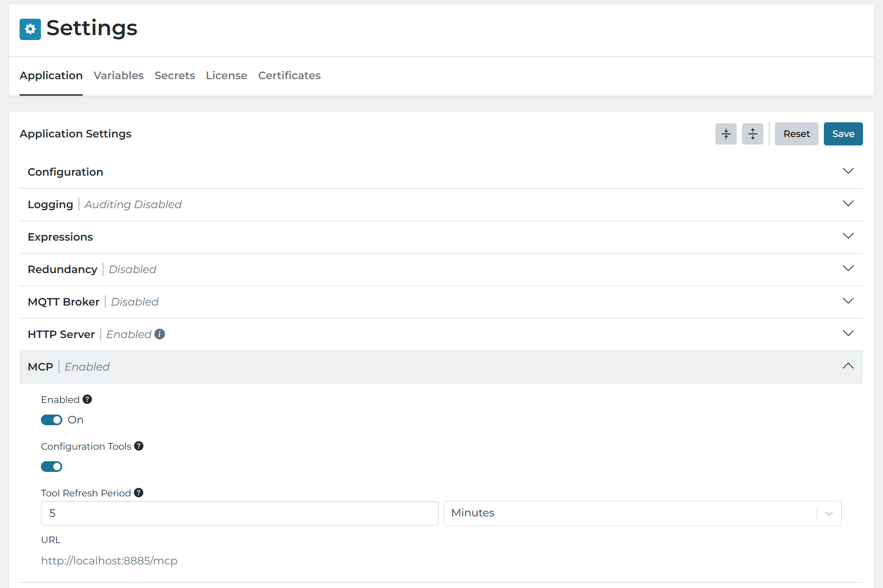Collapse all sections icon button
This screenshot has height=588, width=883.
[726, 134]
